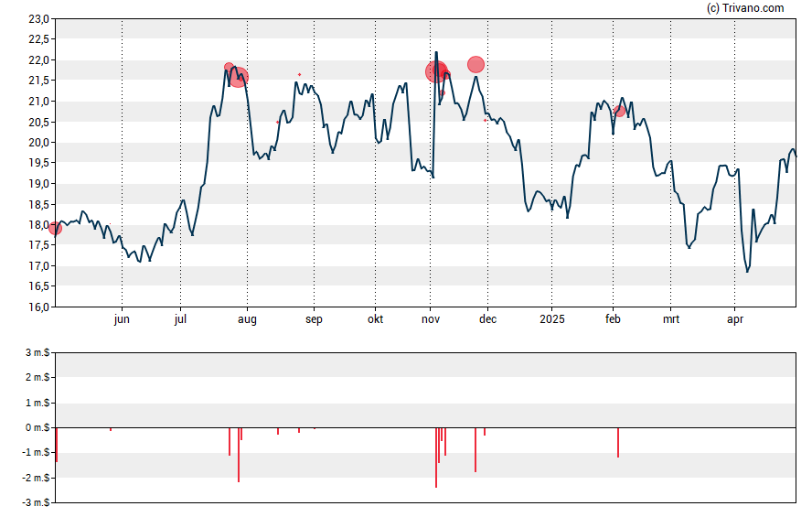The image size is (812, 517).
Task: Click the 'apr' month label
Action: [735, 319]
